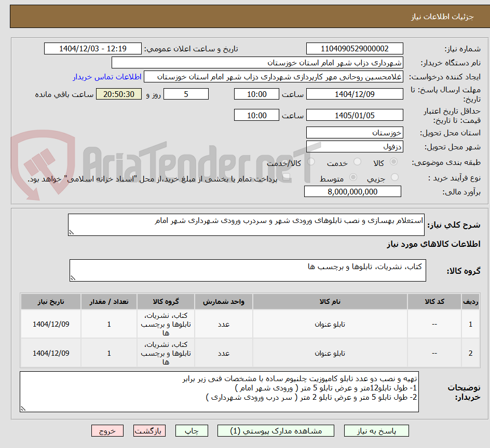Click the ایجاد کننده درخواست field
Image resolution: width=490 pixels, height=448 pixels.
(274, 77)
